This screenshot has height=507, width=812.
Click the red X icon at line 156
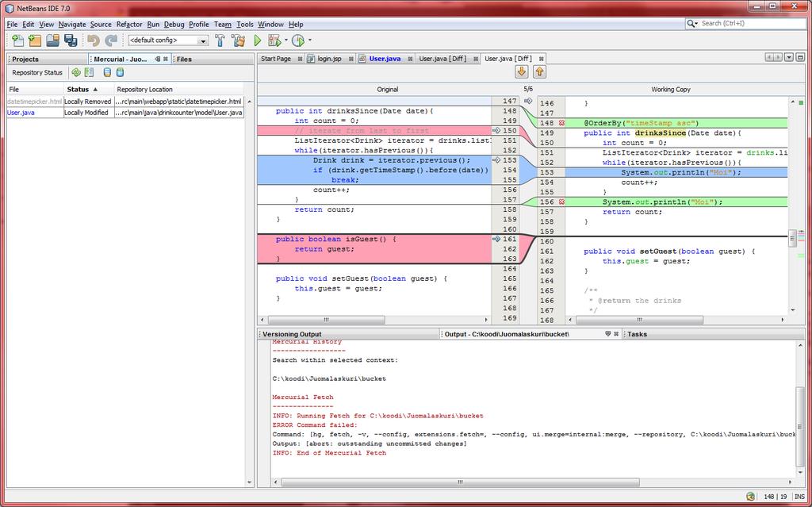pyautogui.click(x=562, y=202)
